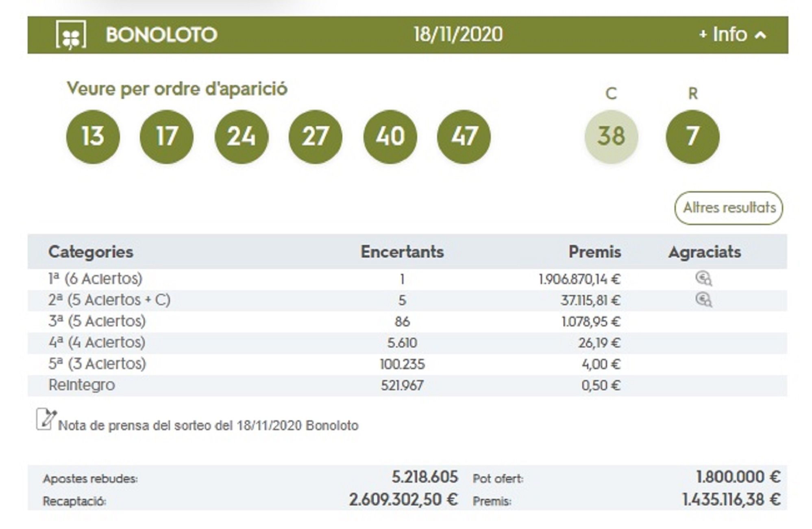The height and width of the screenshot is (529, 812).
Task: Select the 5ª (3 Aciertos) row label
Action: 97,363
